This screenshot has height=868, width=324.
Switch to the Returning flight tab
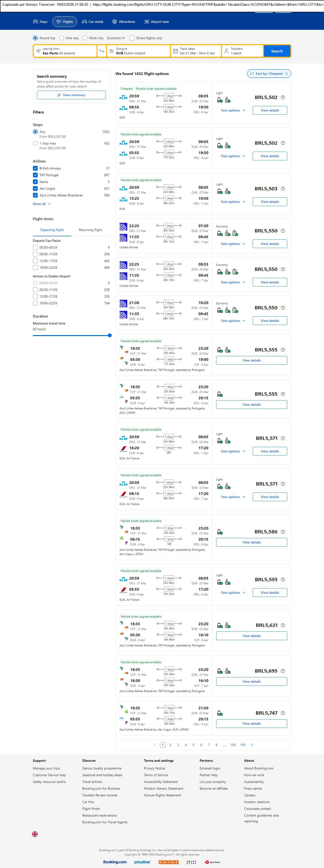(x=90, y=230)
